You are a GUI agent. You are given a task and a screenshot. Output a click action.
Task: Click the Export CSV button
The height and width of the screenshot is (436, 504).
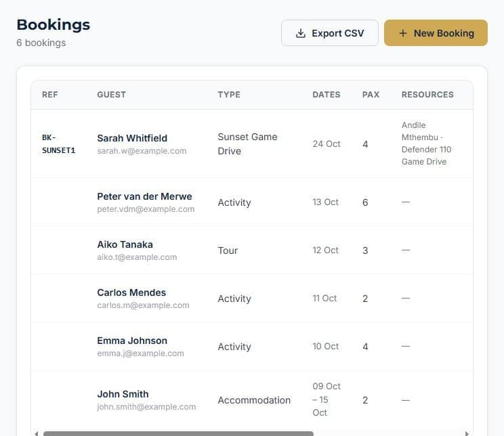pos(330,32)
